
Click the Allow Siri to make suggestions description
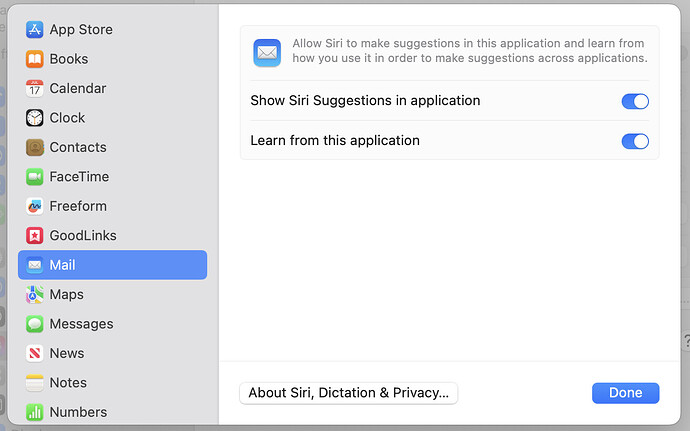tap(470, 51)
